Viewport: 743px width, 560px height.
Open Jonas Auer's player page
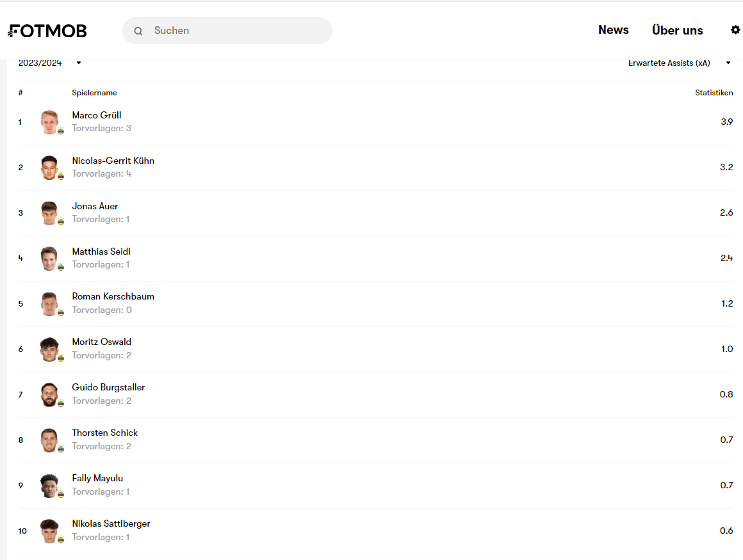[95, 206]
